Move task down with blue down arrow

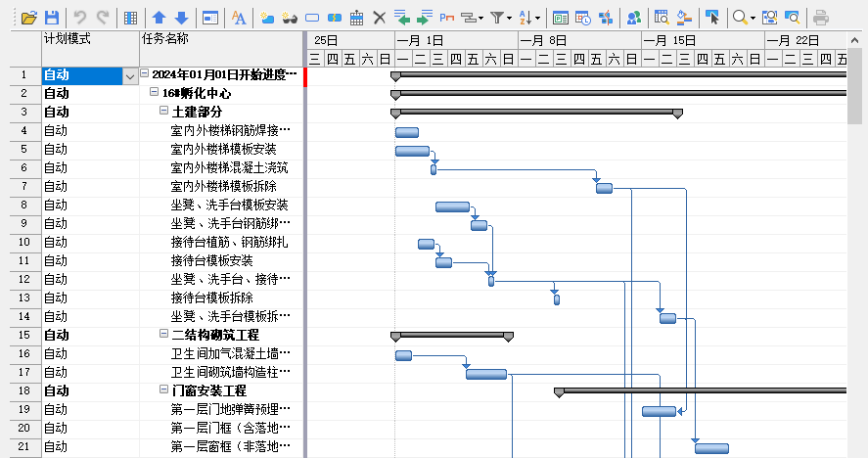point(182,18)
